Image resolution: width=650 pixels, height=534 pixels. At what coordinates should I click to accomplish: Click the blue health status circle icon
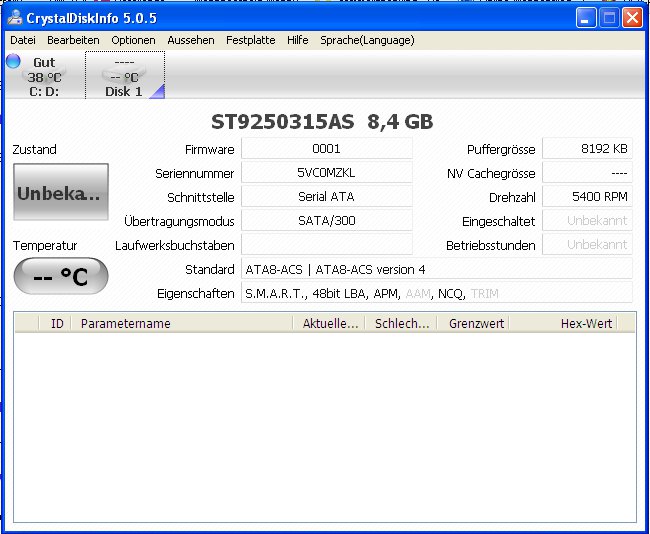[13, 61]
